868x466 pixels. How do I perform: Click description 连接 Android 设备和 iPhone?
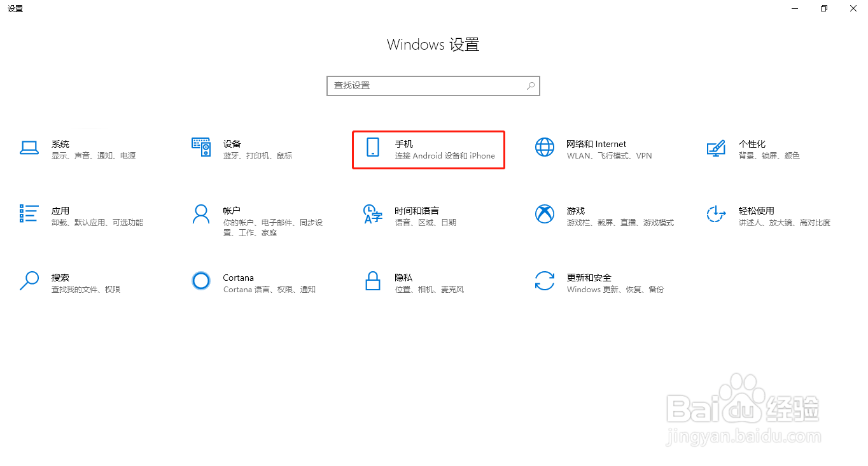pos(445,156)
